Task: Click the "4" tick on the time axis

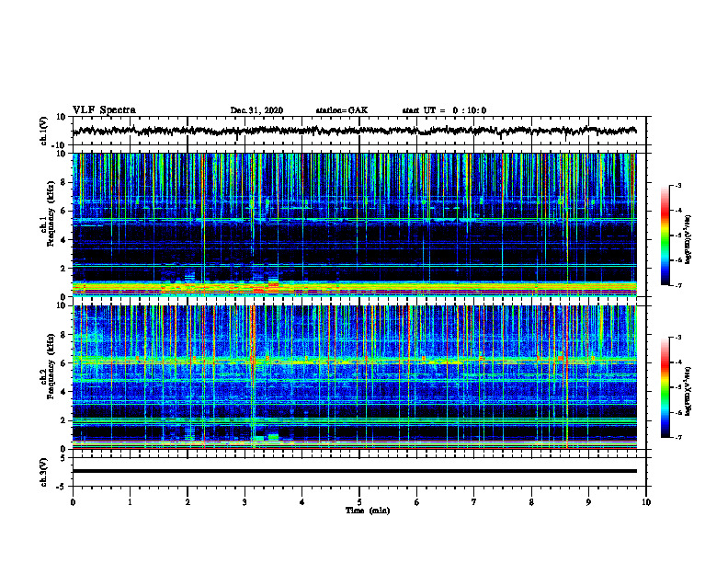Action: [x=302, y=502]
